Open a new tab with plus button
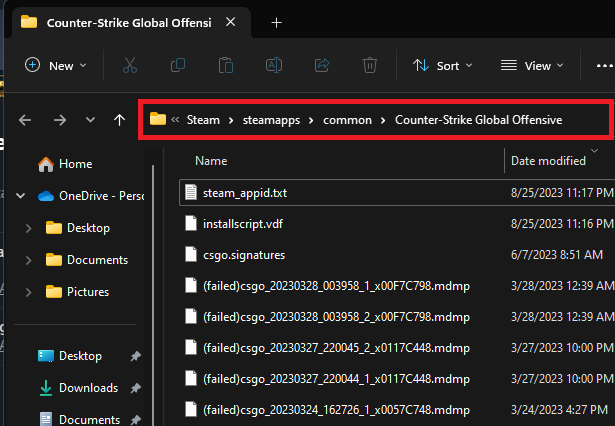The width and height of the screenshot is (615, 426). [277, 22]
